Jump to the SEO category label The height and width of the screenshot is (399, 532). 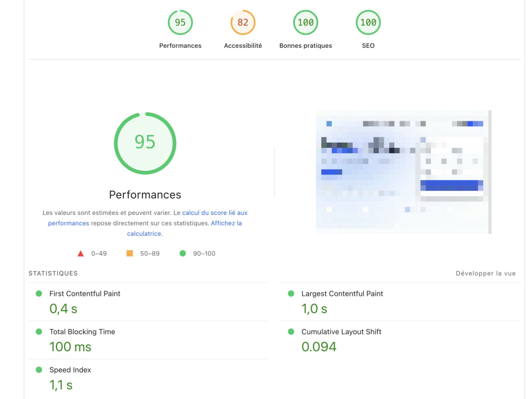[368, 45]
